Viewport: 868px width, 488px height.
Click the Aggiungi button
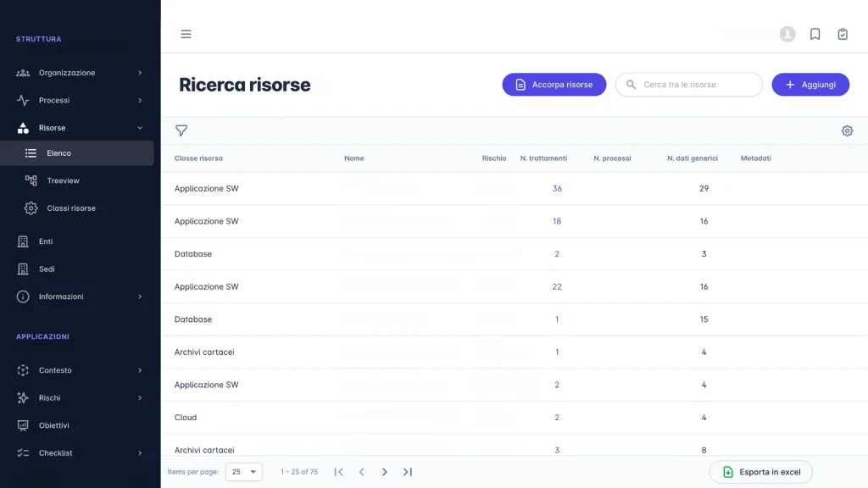(810, 84)
